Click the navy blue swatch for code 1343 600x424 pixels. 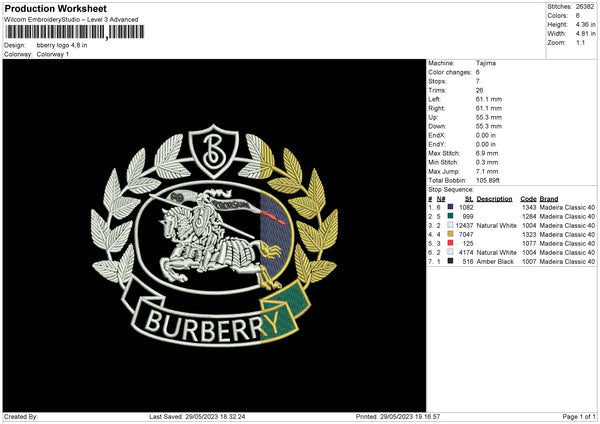click(x=450, y=207)
